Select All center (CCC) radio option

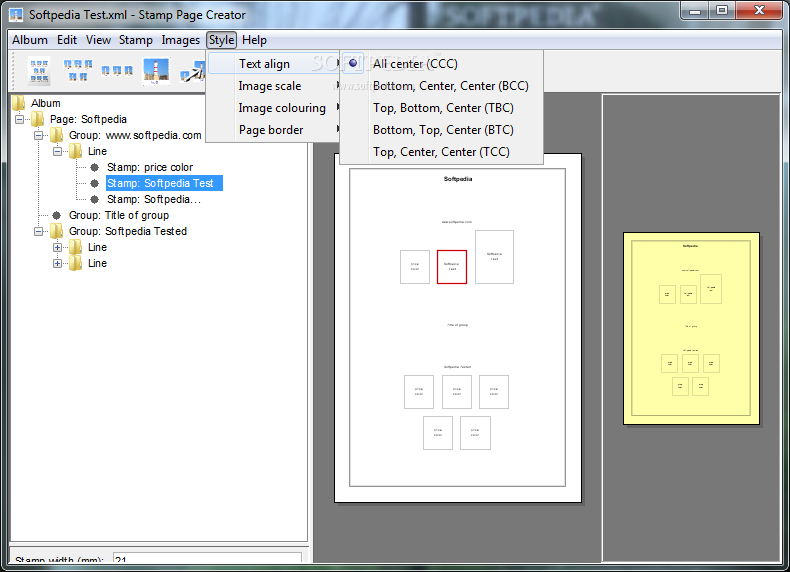[x=353, y=63]
